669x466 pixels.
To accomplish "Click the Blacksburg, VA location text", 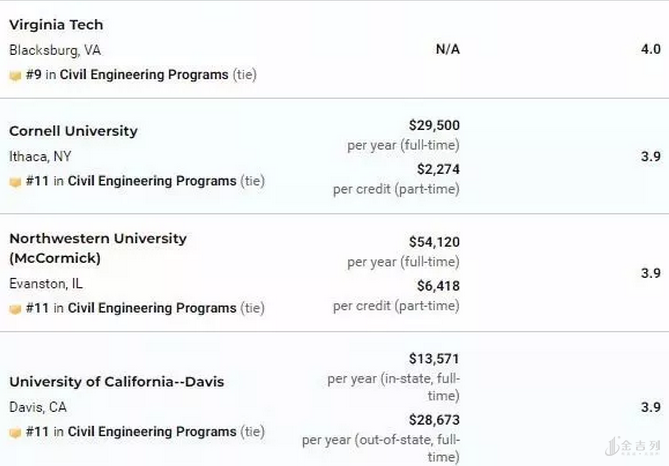I will pyautogui.click(x=55, y=50).
